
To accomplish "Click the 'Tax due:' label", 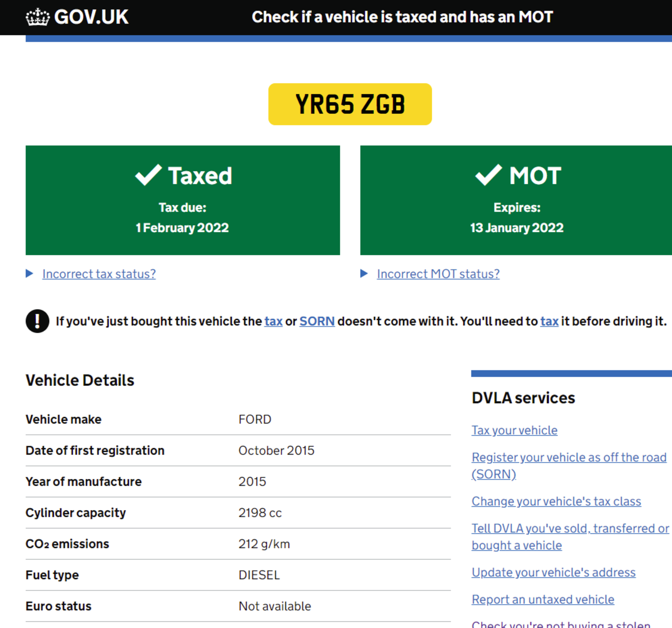I will [182, 207].
